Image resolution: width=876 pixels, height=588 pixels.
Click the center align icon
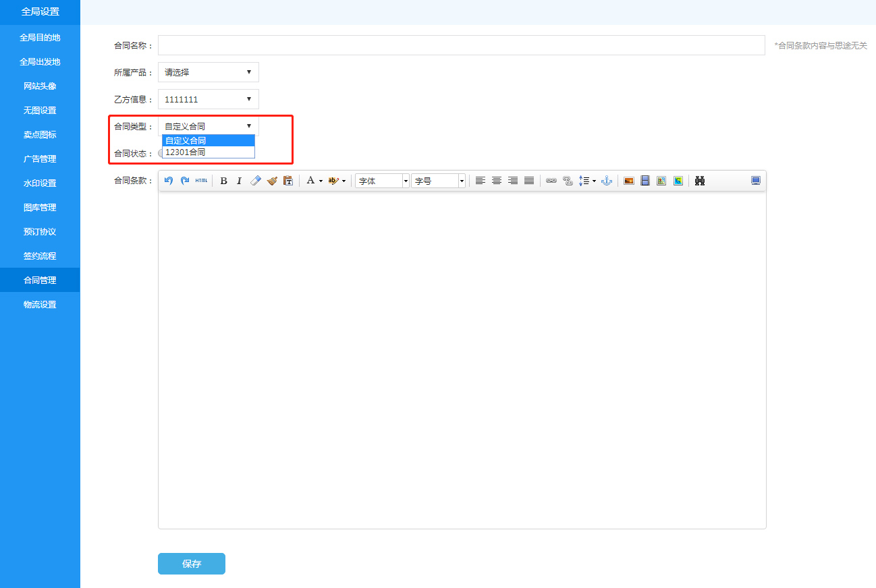click(x=497, y=181)
